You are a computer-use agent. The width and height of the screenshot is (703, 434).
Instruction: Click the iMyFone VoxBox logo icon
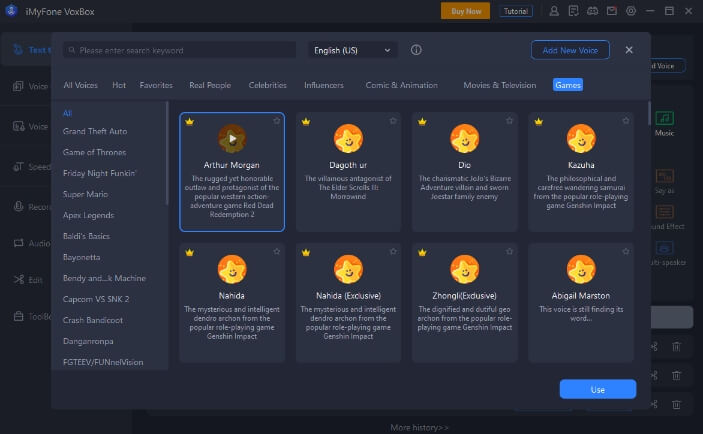tap(11, 11)
